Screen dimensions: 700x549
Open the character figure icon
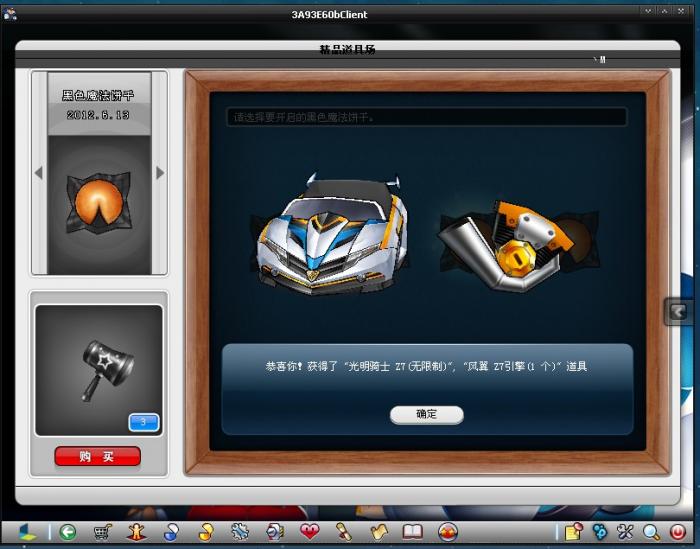pos(137,532)
